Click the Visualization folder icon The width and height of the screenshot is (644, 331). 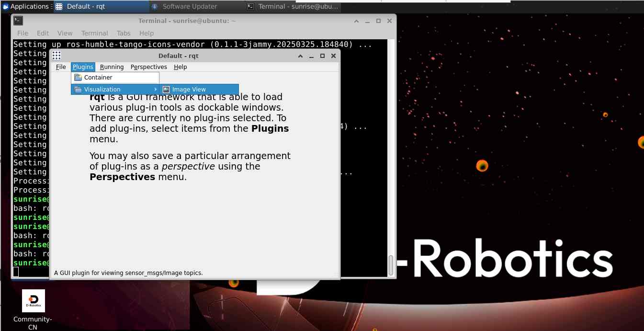click(x=78, y=90)
